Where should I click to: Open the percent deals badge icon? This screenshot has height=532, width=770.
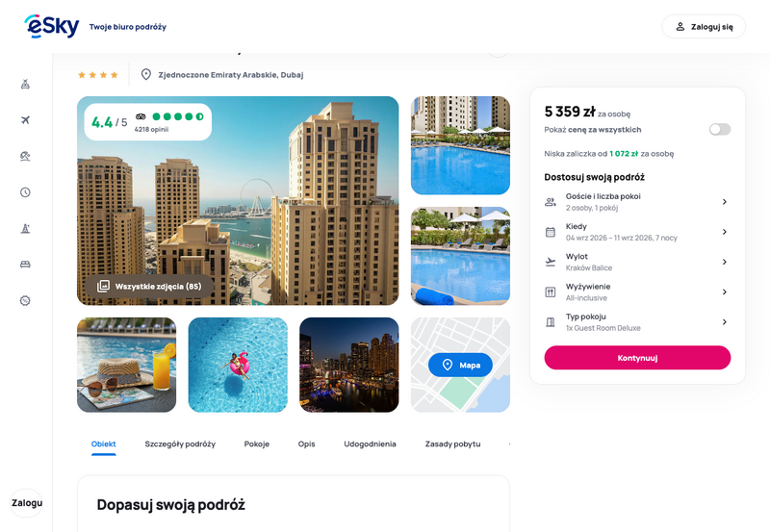click(x=26, y=300)
